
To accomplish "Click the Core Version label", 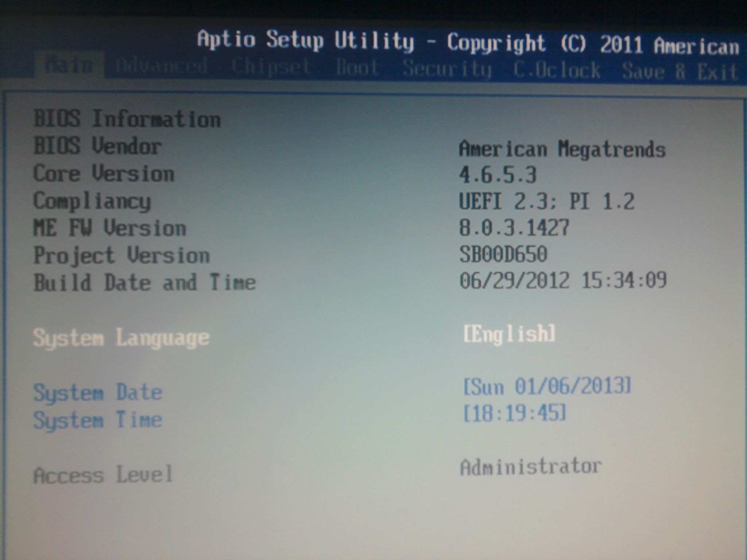I will [x=104, y=173].
